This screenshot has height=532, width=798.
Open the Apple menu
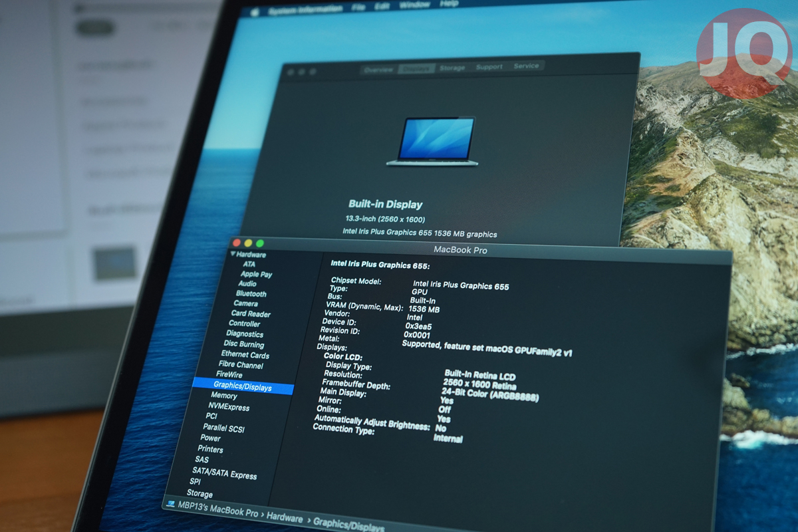[253, 12]
